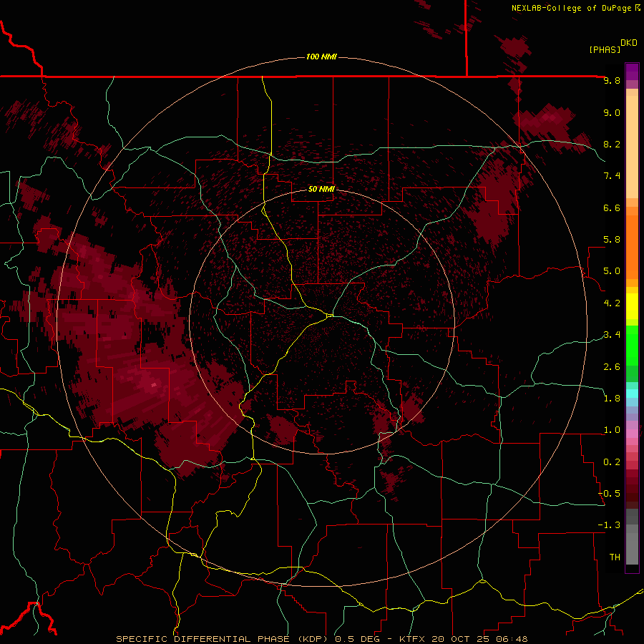This screenshot has height=644, width=644.
Task: Click the 4.2 value on color scale
Action: tap(612, 303)
